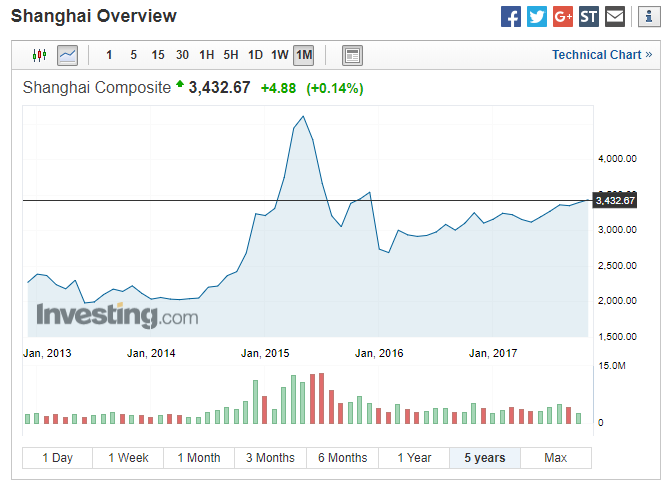The height and width of the screenshot is (486, 662).
Task: Open the news overlay panel icon
Action: pyautogui.click(x=352, y=55)
